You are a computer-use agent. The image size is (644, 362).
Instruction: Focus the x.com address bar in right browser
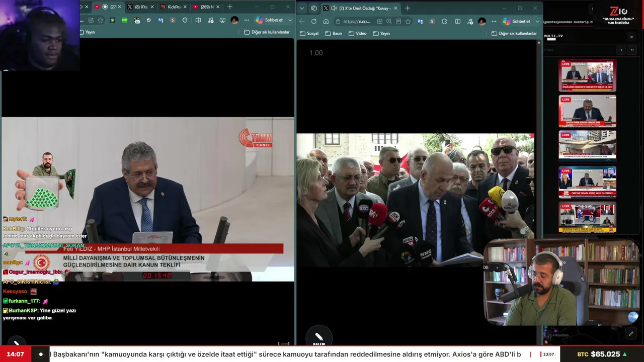click(356, 22)
